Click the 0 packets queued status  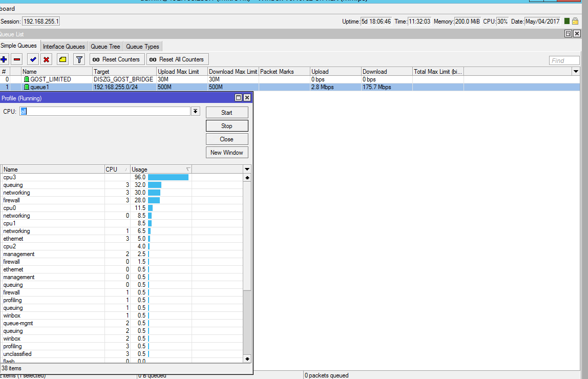tap(327, 375)
